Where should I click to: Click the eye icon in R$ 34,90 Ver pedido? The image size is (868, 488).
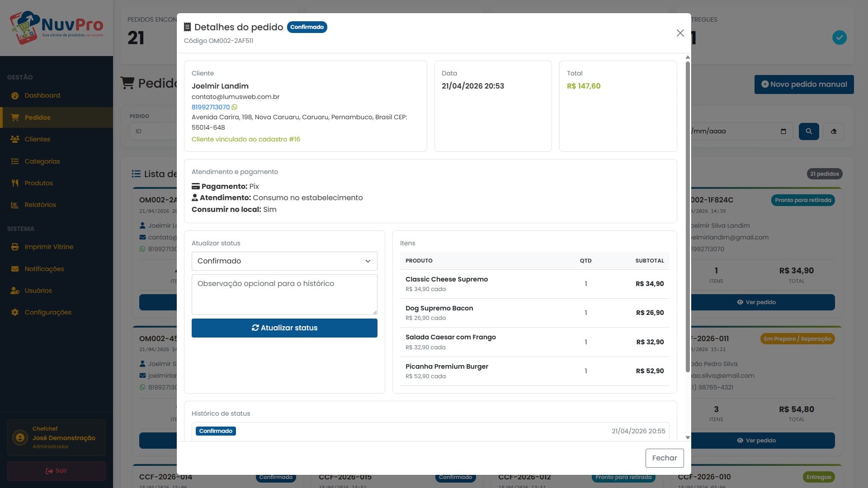[740, 302]
